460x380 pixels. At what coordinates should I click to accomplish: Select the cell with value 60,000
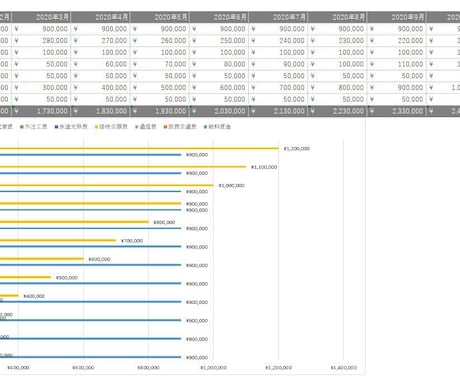click(100, 64)
